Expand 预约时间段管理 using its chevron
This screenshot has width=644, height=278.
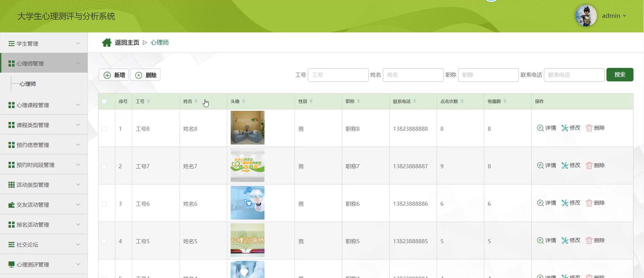[x=78, y=165]
